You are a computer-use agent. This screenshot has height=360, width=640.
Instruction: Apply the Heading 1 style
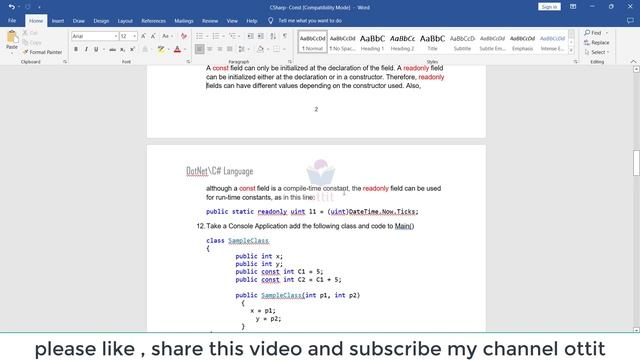372,42
